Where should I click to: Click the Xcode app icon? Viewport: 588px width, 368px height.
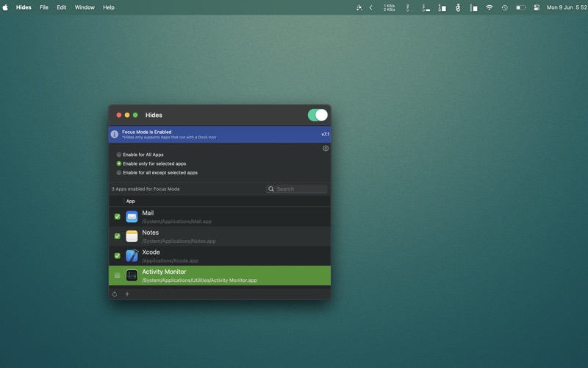click(132, 255)
